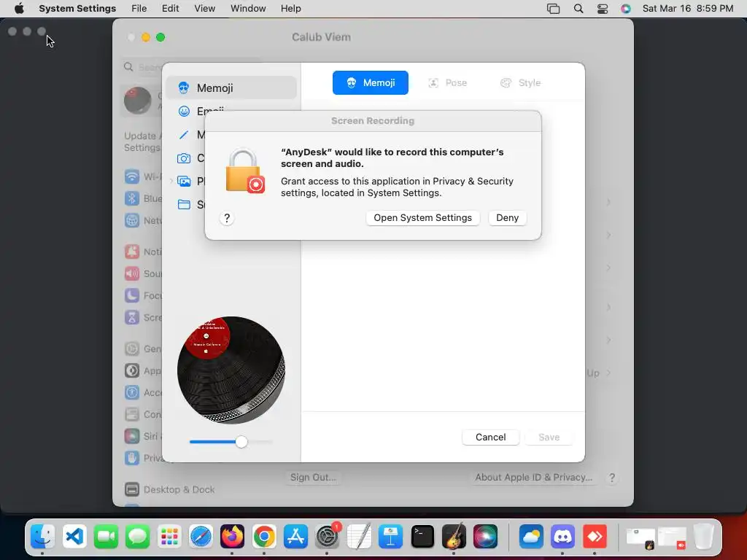
Task: Click the Spotlight search icon in the menu bar
Action: [x=578, y=9]
